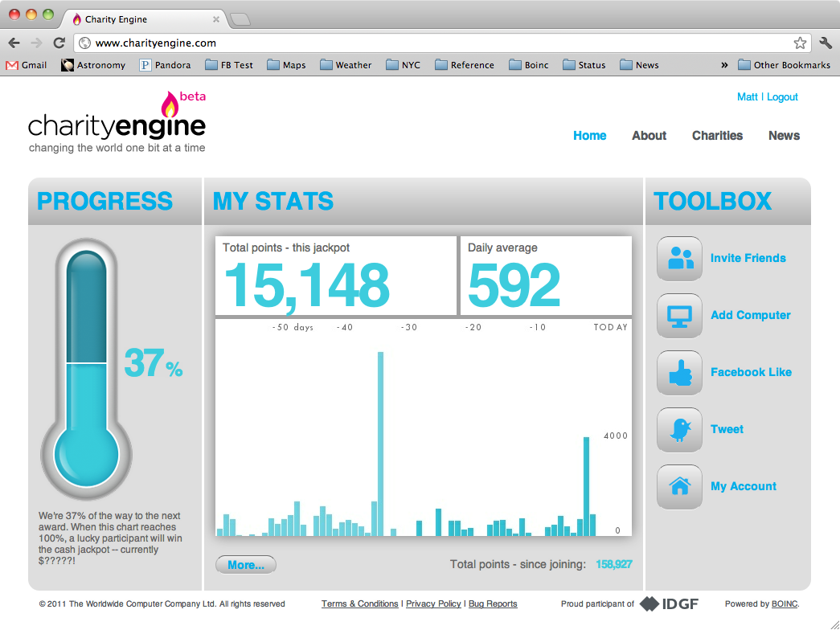Open the Maps bookmarks folder
This screenshot has height=630, width=840.
tap(287, 65)
